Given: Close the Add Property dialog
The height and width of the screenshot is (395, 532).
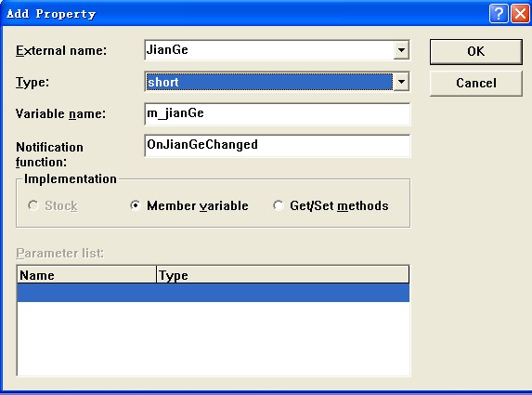Looking at the screenshot, I should [520, 14].
